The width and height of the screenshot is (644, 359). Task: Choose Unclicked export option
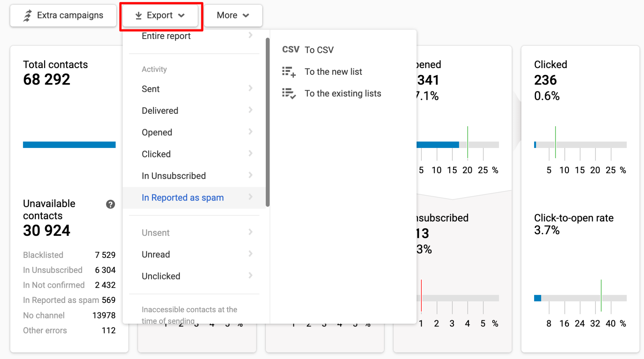(161, 276)
